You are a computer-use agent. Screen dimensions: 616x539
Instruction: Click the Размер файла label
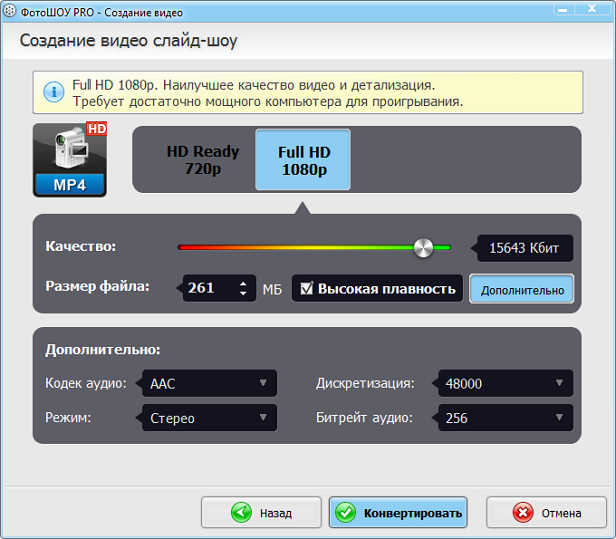[97, 286]
